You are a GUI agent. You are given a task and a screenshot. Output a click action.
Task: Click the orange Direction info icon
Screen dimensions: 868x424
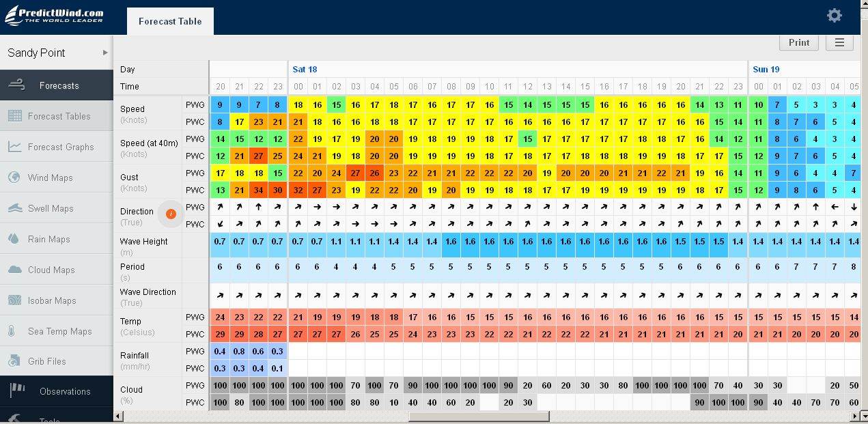coord(171,214)
